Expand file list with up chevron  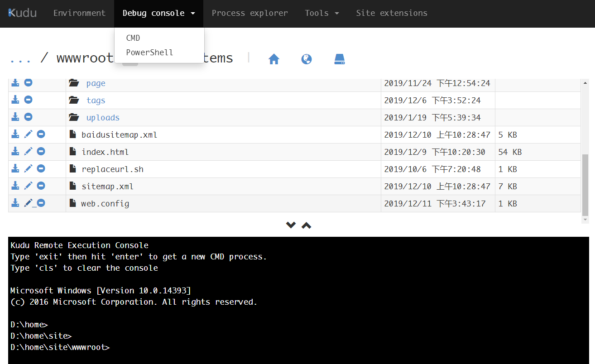307,225
